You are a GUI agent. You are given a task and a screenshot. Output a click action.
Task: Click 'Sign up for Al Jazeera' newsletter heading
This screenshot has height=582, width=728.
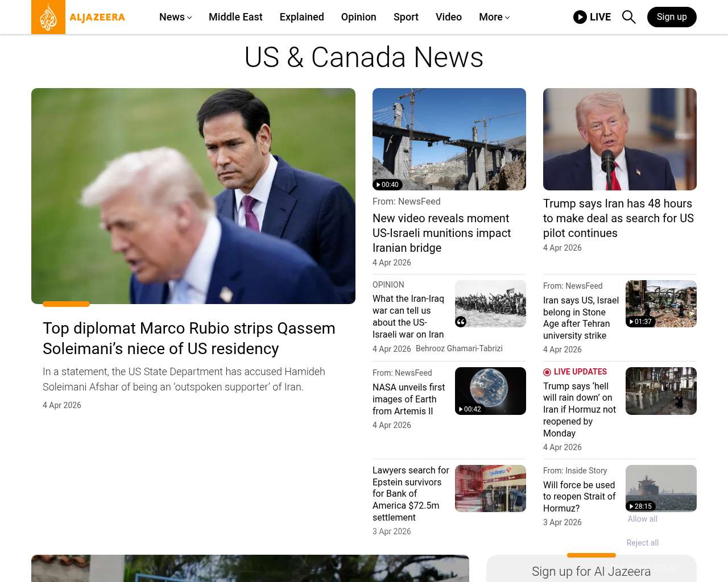591,571
